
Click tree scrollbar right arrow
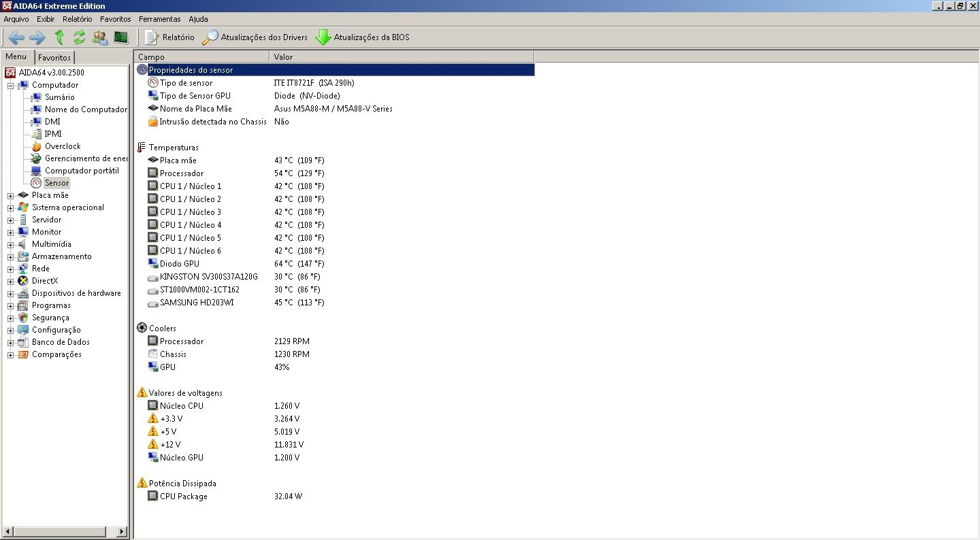point(122,531)
